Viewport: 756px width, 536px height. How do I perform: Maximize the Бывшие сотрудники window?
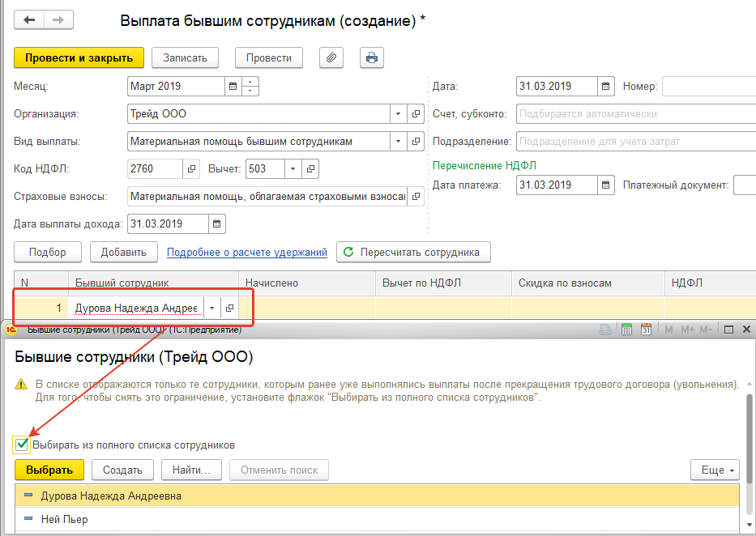(x=728, y=330)
